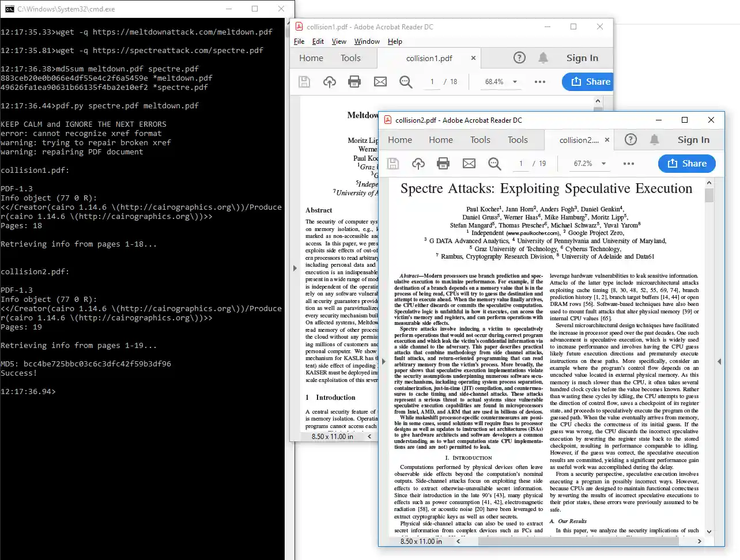
Task: Email collision1.pdf via the envelope icon
Action: pyautogui.click(x=380, y=81)
